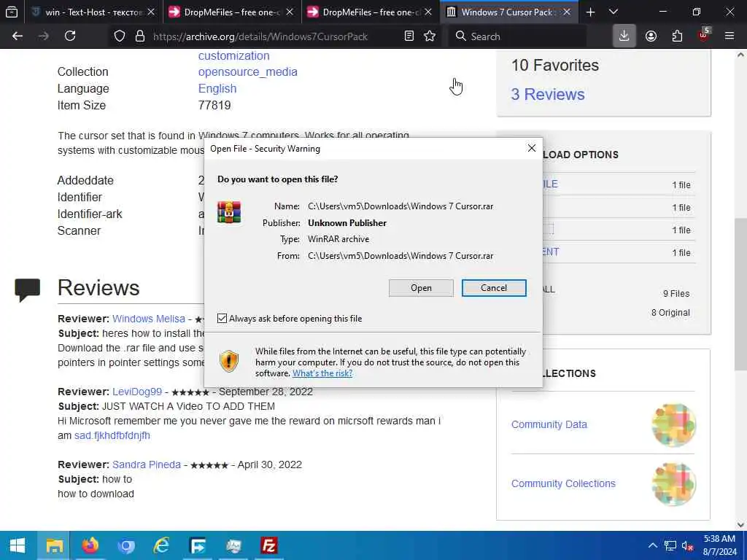This screenshot has width=747, height=560.
Task: Click the security shield warning icon
Action: (x=229, y=360)
